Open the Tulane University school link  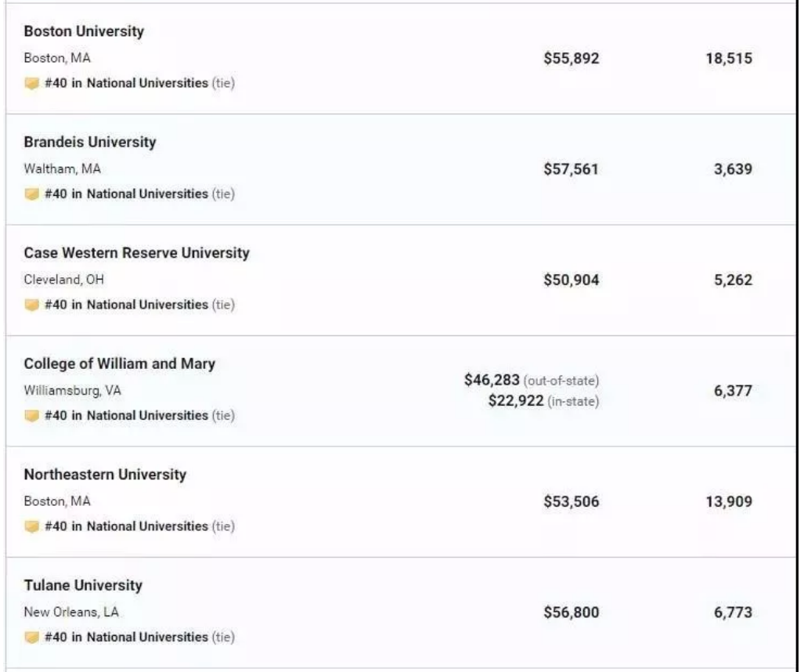coord(83,585)
